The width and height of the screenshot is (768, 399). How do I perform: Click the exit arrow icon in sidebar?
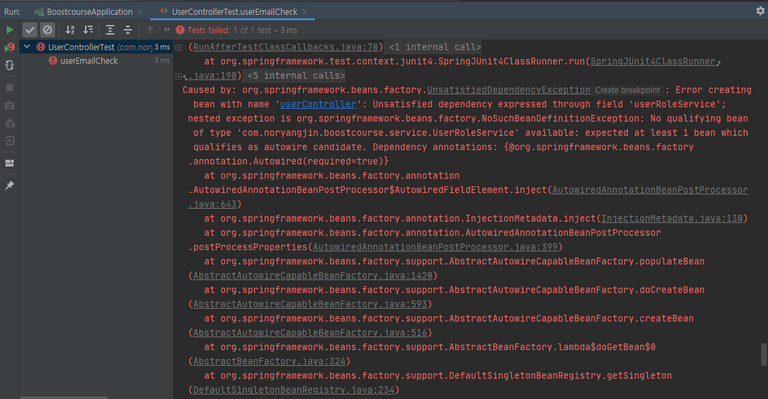point(9,141)
